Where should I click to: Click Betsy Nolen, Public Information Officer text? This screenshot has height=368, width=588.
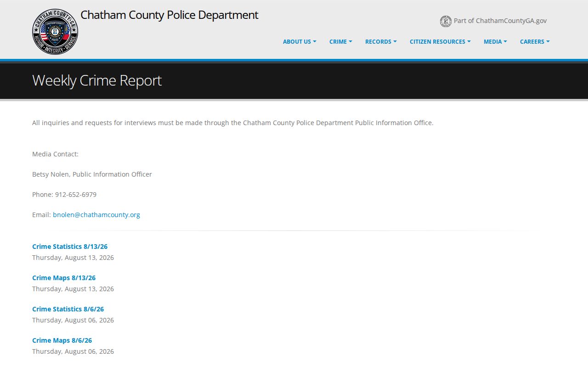click(x=92, y=174)
